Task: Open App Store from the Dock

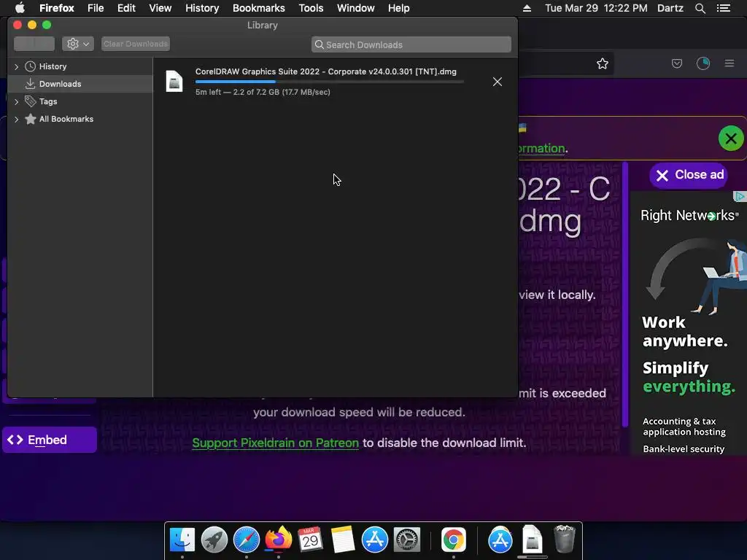Action: tap(374, 540)
